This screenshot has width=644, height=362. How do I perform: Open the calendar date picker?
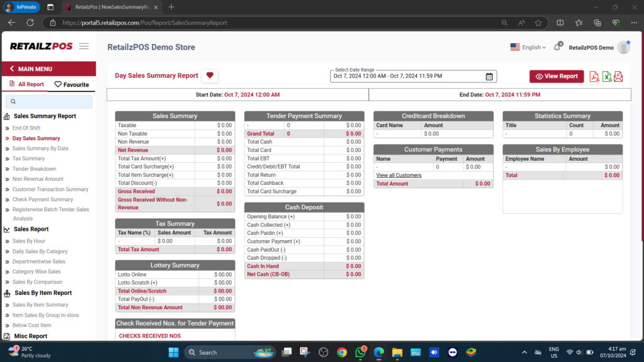(x=489, y=76)
